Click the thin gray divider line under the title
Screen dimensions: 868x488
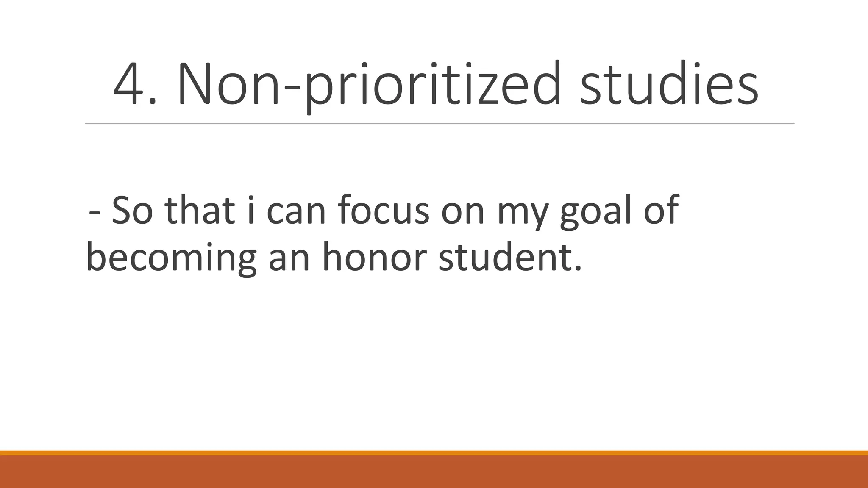click(439, 124)
